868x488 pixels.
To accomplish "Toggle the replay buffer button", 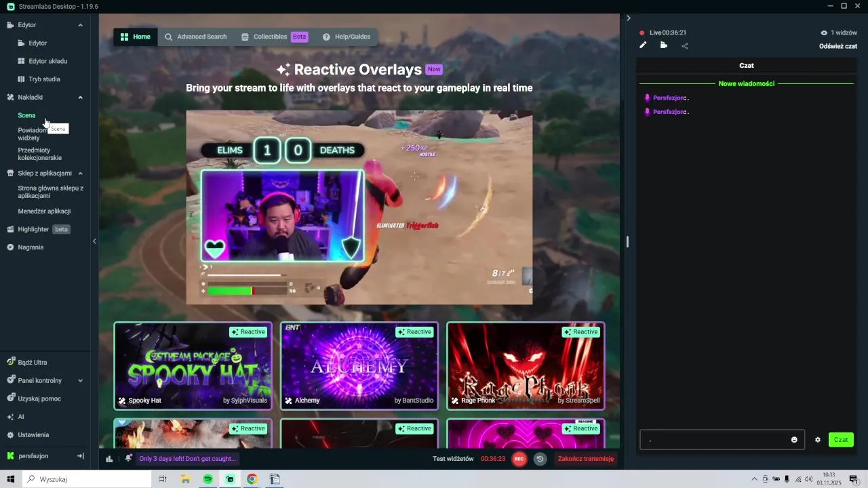I will pyautogui.click(x=540, y=459).
